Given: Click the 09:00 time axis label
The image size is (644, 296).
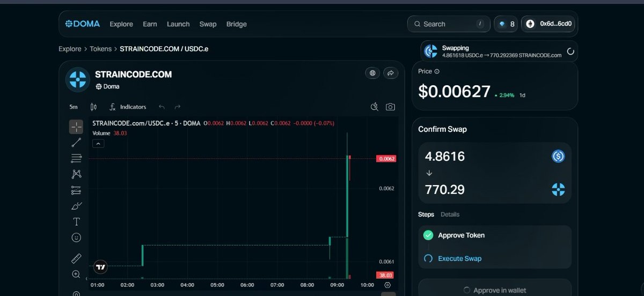Looking at the screenshot, I should (338, 285).
